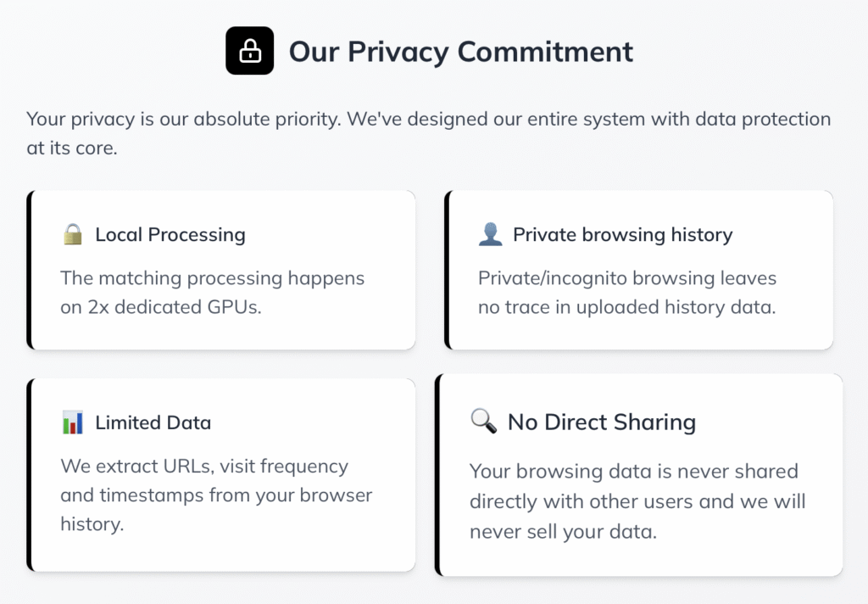Image resolution: width=868 pixels, height=604 pixels.
Task: Click the magnifying glass icon for No Direct Sharing
Action: pyautogui.click(x=483, y=422)
